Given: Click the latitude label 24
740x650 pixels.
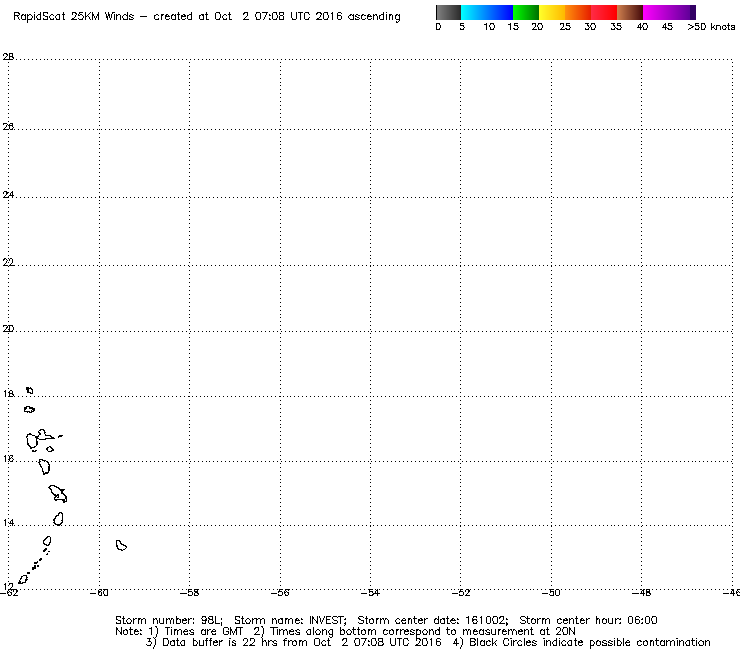Looking at the screenshot, I should click(8, 194).
